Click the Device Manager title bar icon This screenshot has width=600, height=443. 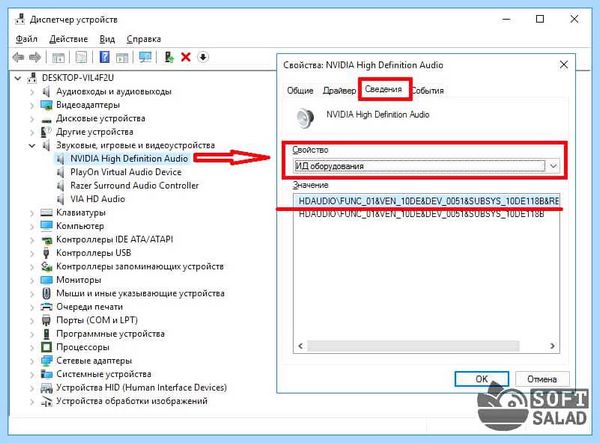pyautogui.click(x=20, y=19)
